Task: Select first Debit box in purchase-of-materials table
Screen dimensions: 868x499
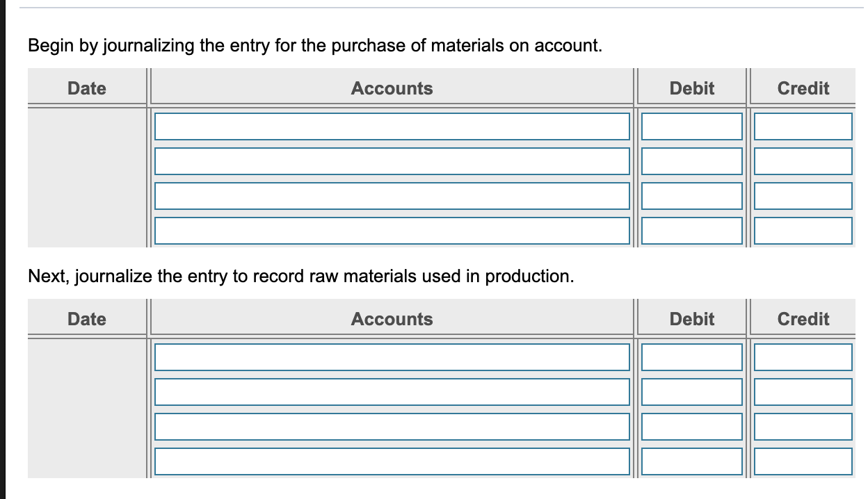Action: [692, 126]
